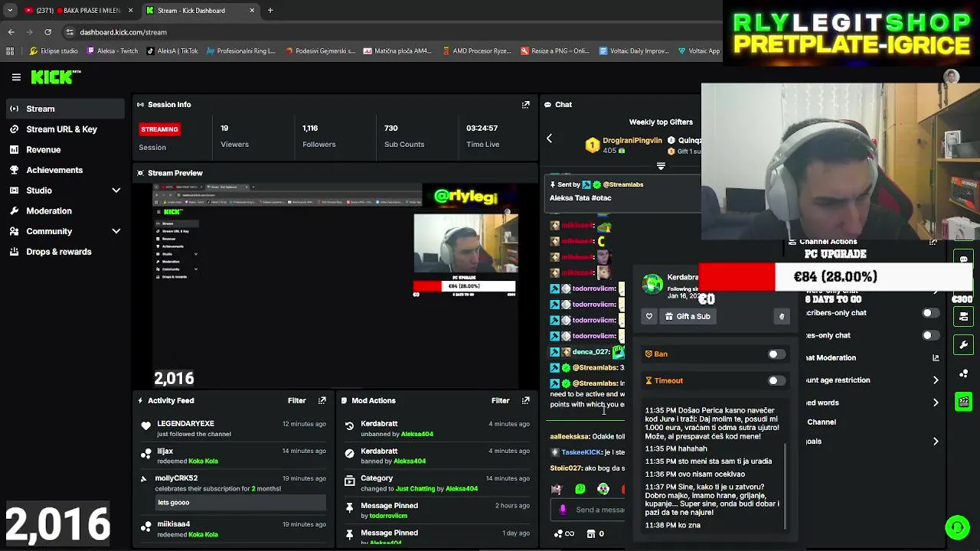
Task: Open the Aleksa - Twitch bookmark
Action: click(113, 51)
